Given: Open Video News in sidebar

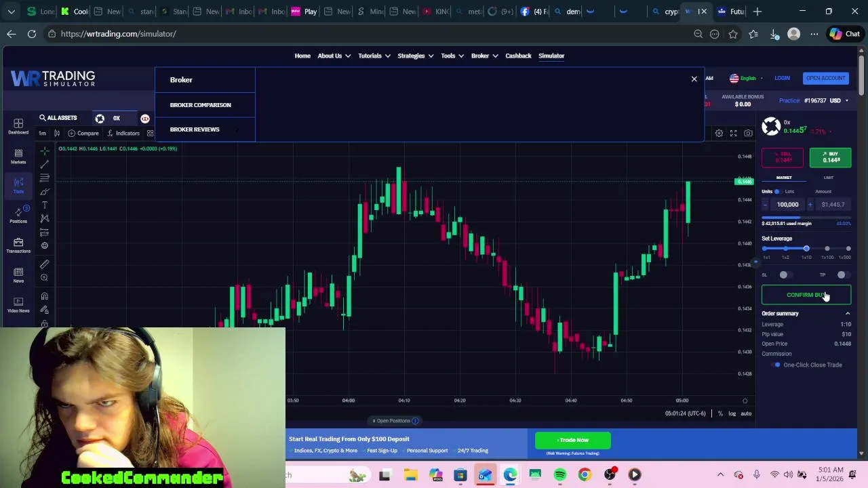Looking at the screenshot, I should pyautogui.click(x=18, y=305).
